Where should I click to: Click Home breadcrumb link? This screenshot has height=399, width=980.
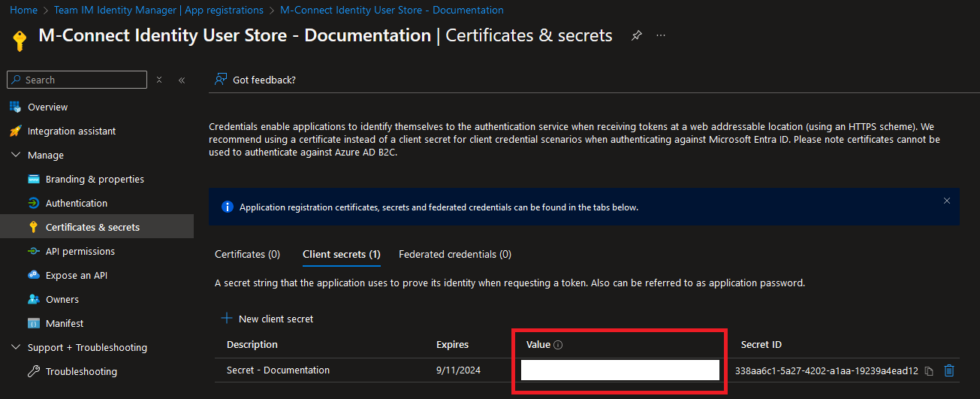pyautogui.click(x=23, y=10)
